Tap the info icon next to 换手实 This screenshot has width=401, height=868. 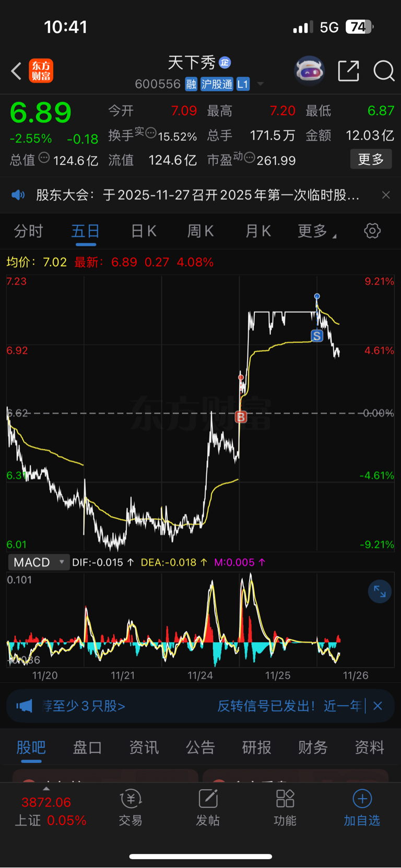(x=151, y=133)
